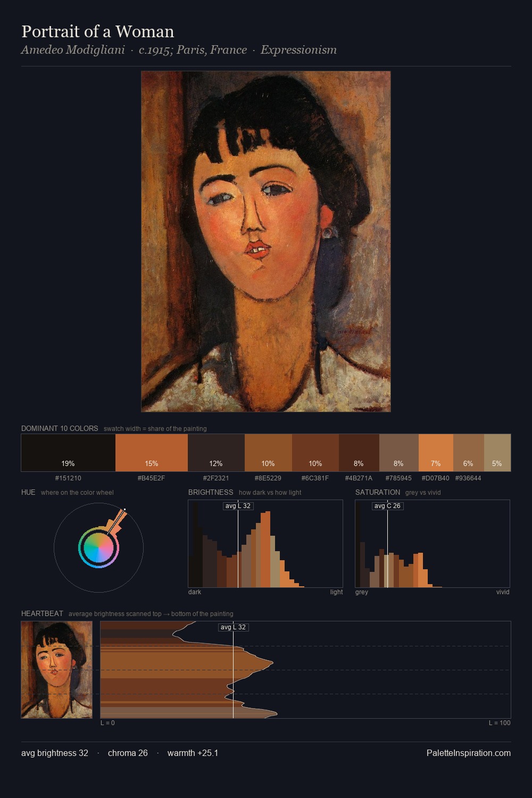Viewport: 532px width, 798px height.
Task: Click the hex label #151210
Action: (68, 478)
